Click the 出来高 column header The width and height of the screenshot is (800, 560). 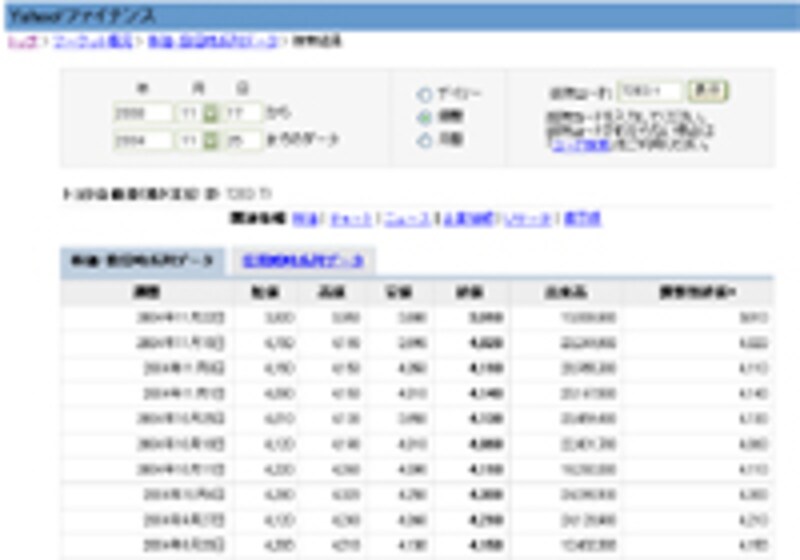566,292
